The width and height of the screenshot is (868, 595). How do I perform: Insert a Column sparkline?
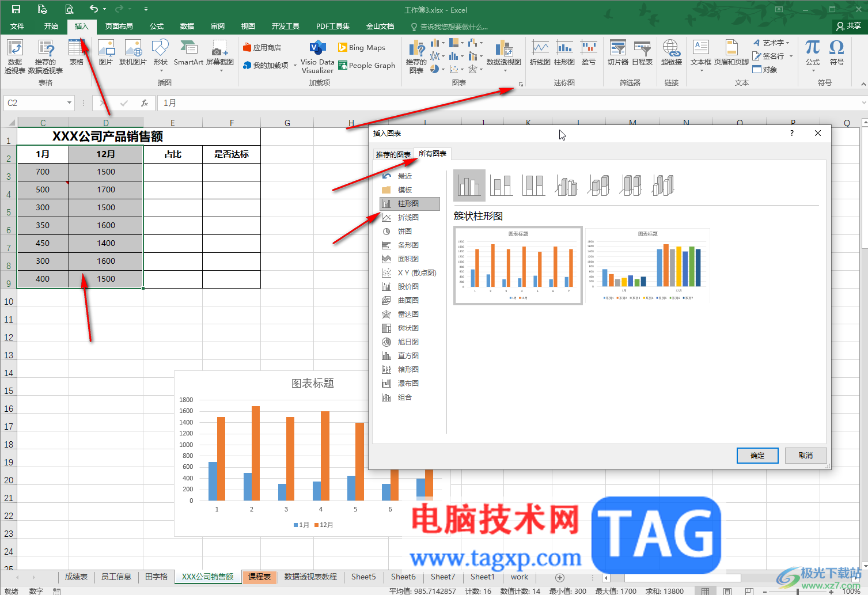(564, 52)
